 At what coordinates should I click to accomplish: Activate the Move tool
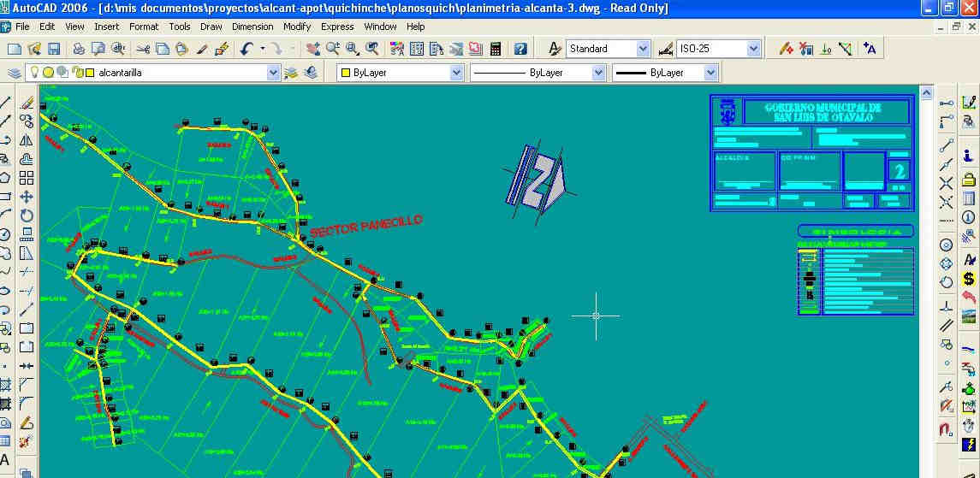pos(27,197)
